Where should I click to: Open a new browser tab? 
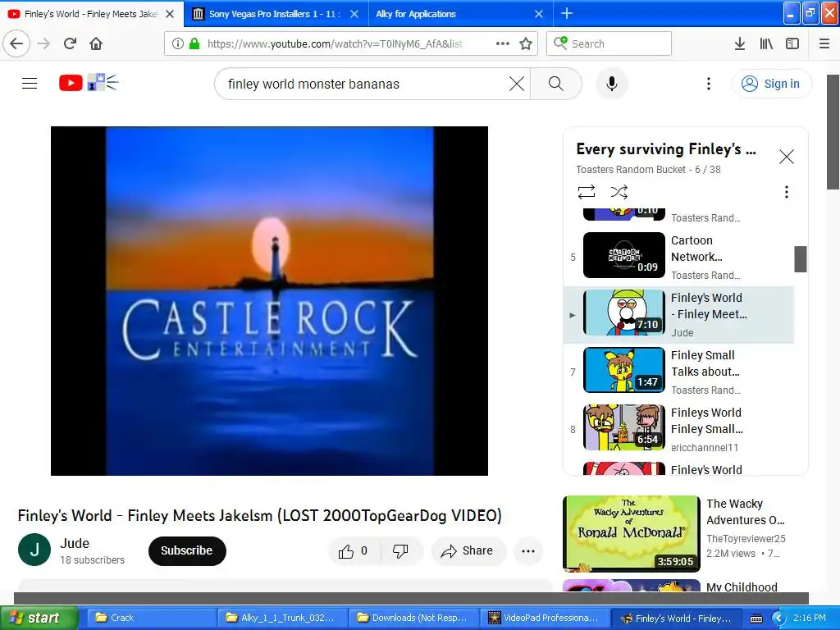click(566, 13)
